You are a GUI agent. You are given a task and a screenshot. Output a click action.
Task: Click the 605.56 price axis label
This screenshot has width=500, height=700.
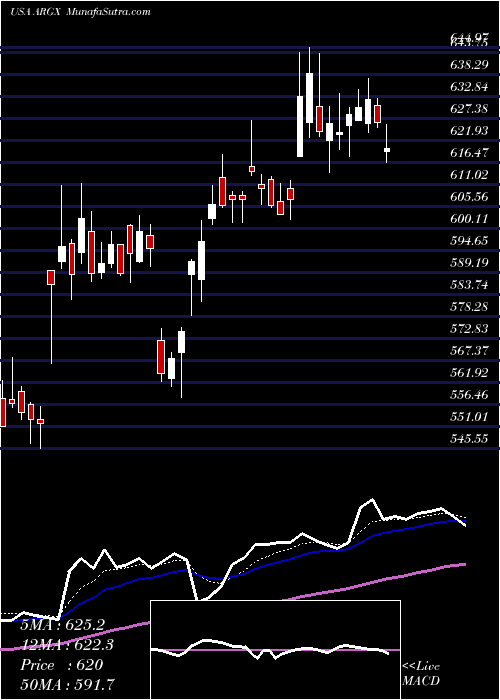[x=468, y=197]
